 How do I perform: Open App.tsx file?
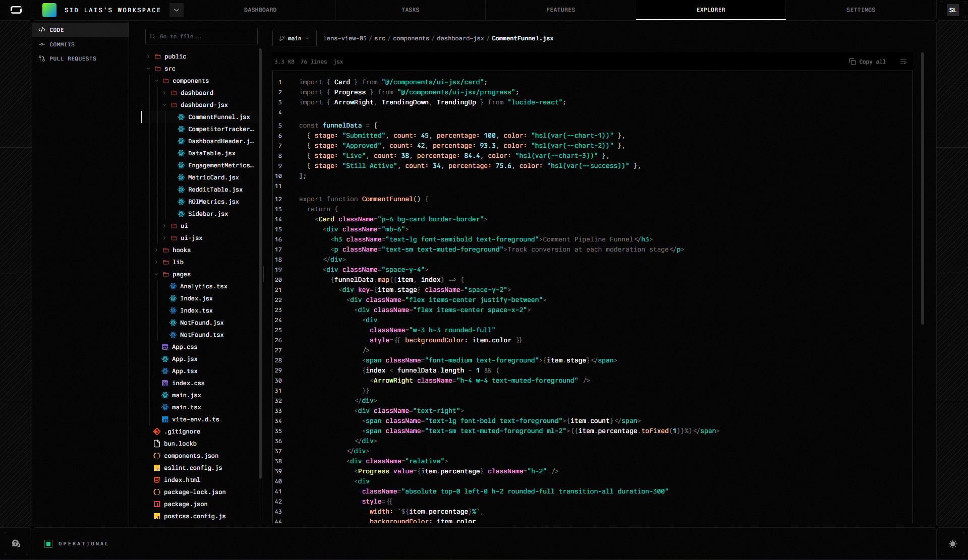(185, 371)
